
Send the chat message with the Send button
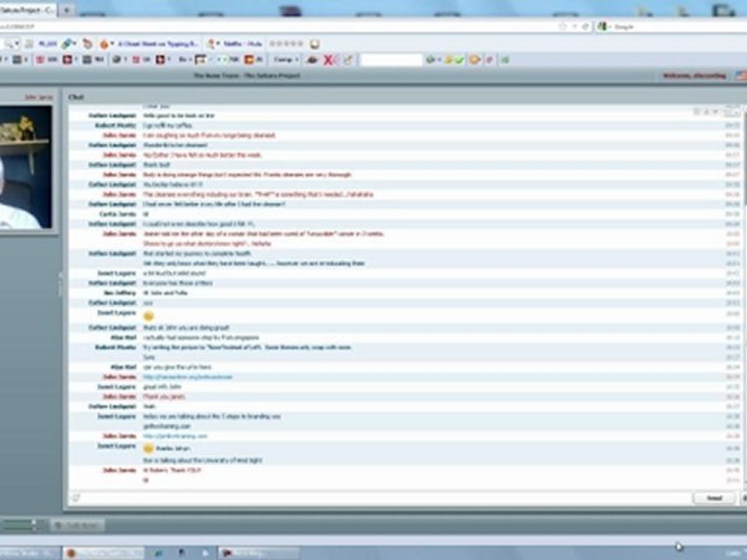tap(714, 498)
